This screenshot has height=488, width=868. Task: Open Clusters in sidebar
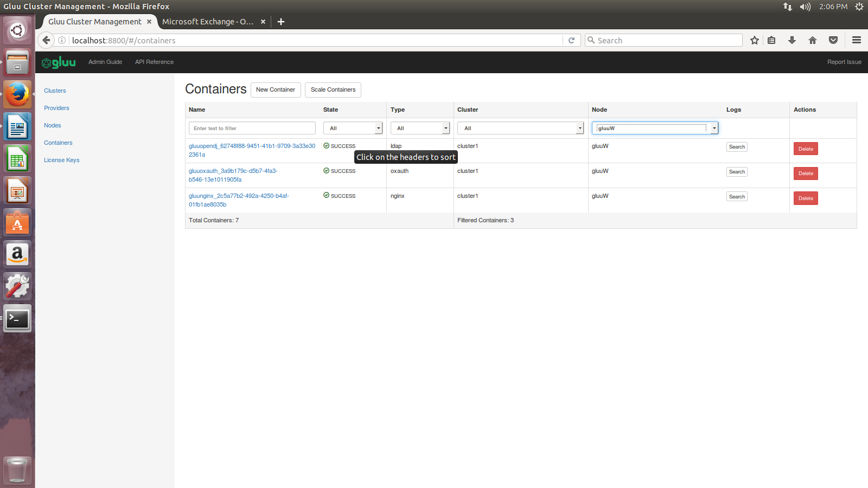click(x=55, y=91)
